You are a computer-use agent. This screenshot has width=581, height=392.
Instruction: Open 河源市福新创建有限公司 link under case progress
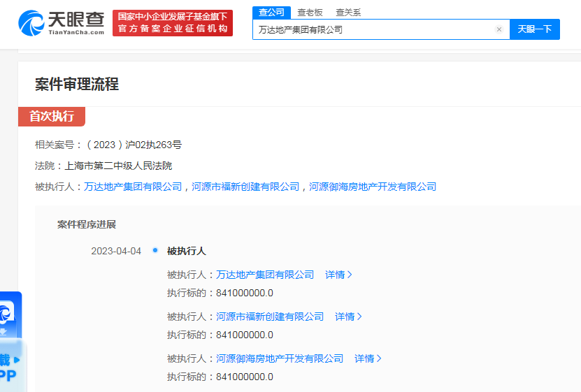[x=270, y=317]
